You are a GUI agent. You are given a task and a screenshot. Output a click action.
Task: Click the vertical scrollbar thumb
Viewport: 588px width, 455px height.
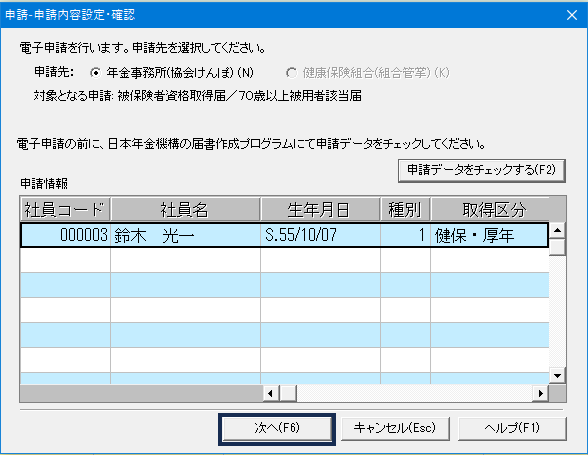(557, 246)
